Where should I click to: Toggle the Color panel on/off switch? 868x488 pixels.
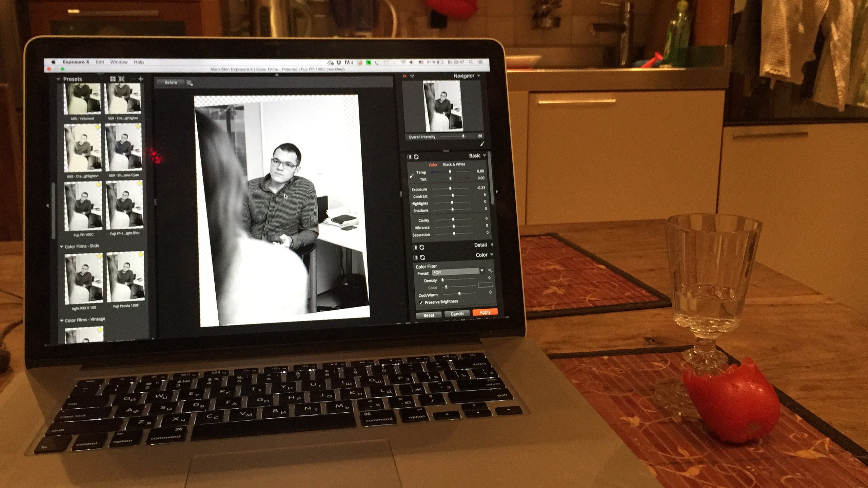pyautogui.click(x=415, y=258)
